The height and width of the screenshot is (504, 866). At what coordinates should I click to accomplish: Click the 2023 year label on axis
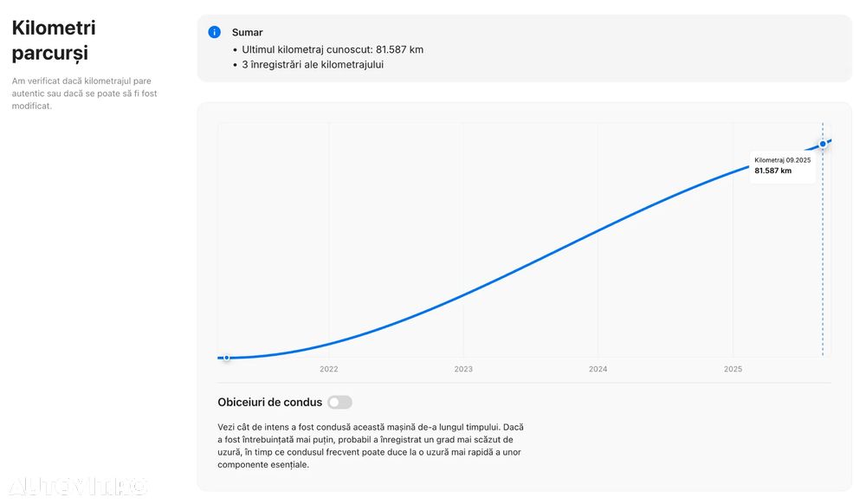click(x=463, y=369)
